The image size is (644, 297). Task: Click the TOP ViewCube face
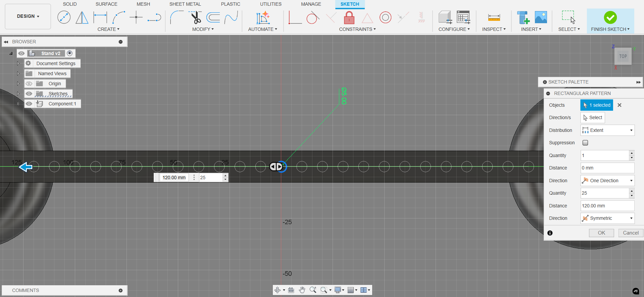tap(623, 56)
